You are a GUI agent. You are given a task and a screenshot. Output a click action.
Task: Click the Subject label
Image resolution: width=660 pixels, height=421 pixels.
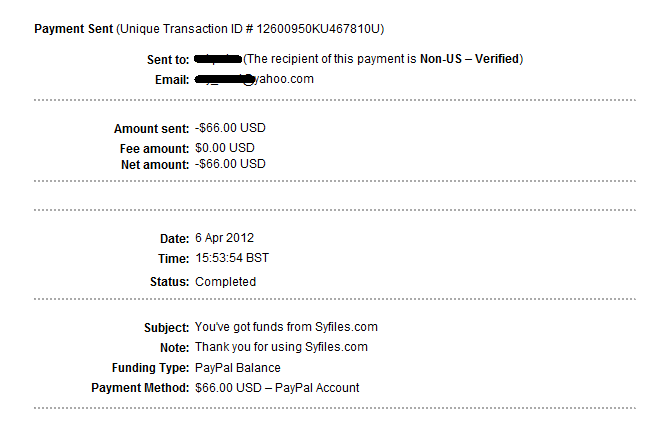coord(165,328)
